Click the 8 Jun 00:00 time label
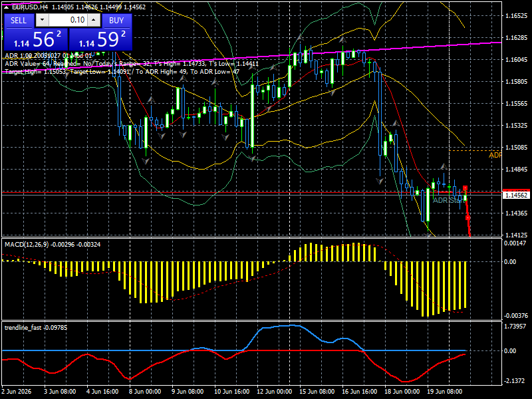Screen dimensions: 532x399 pos(145,391)
